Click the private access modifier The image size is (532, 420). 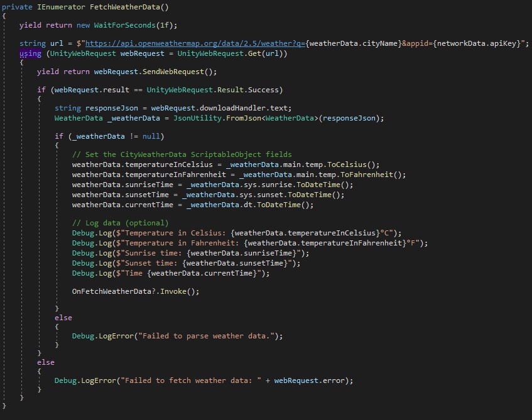pyautogui.click(x=18, y=7)
